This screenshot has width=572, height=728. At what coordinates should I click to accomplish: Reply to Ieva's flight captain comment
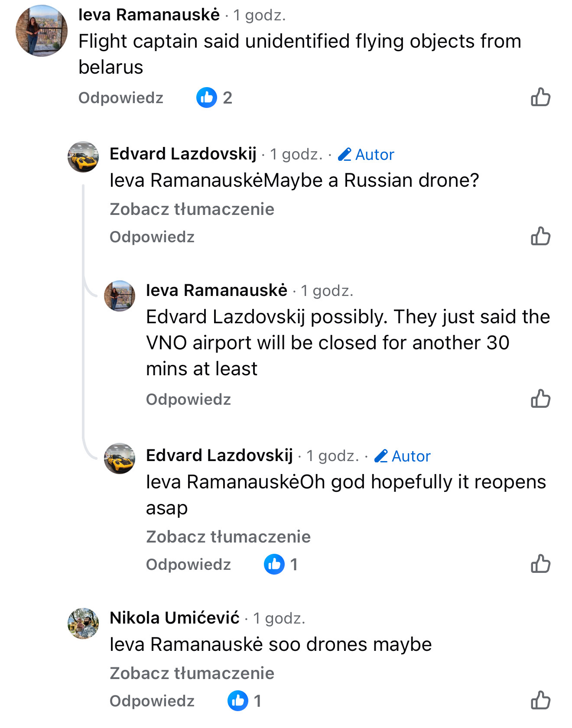click(121, 98)
